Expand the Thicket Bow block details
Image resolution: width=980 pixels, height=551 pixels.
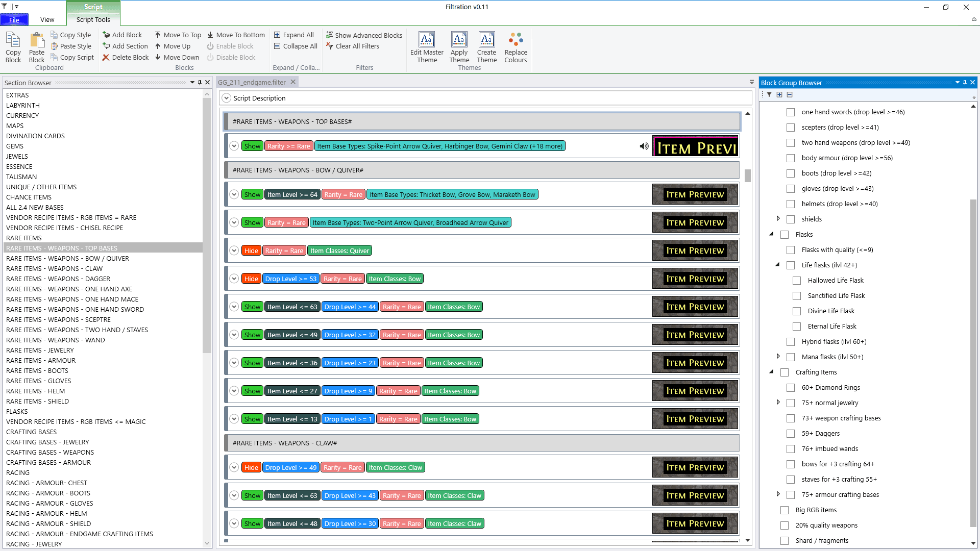234,194
